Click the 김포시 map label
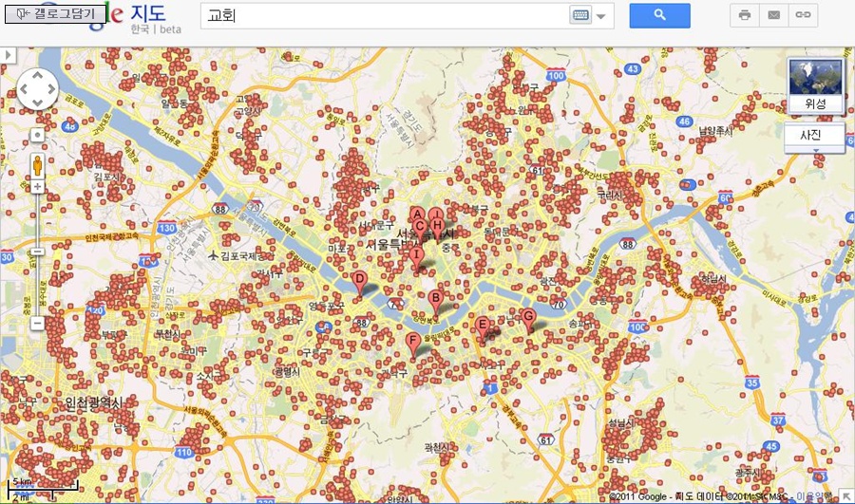855x504 pixels. (106, 177)
